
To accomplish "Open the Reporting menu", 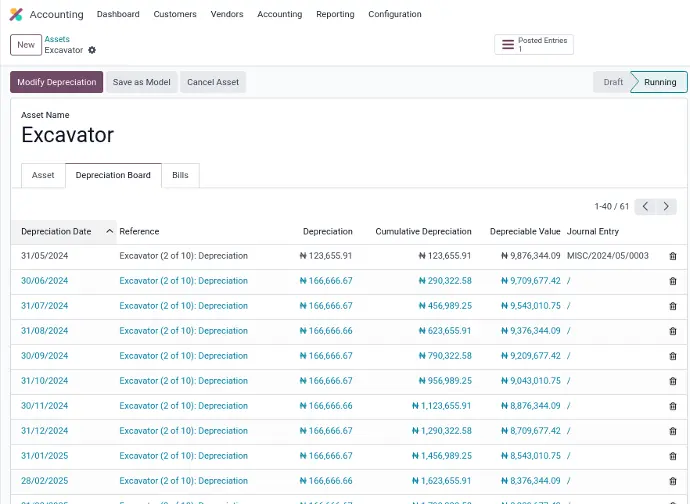I will tap(335, 14).
